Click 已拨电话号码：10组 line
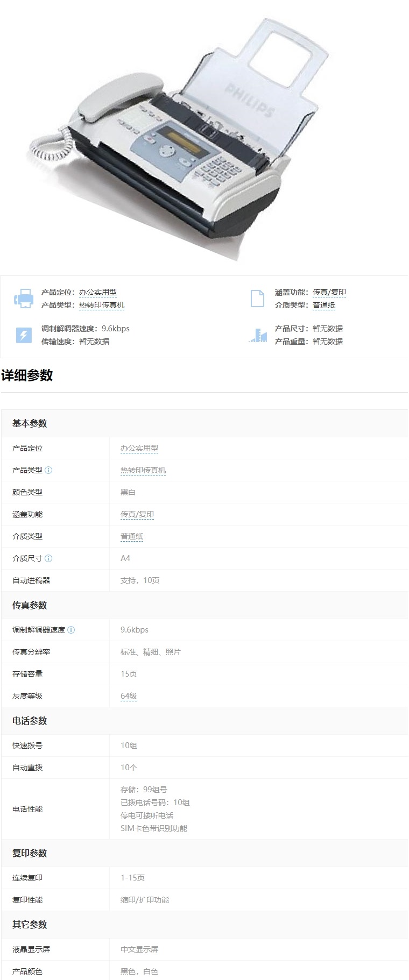This screenshot has height=980, width=409. point(155,803)
